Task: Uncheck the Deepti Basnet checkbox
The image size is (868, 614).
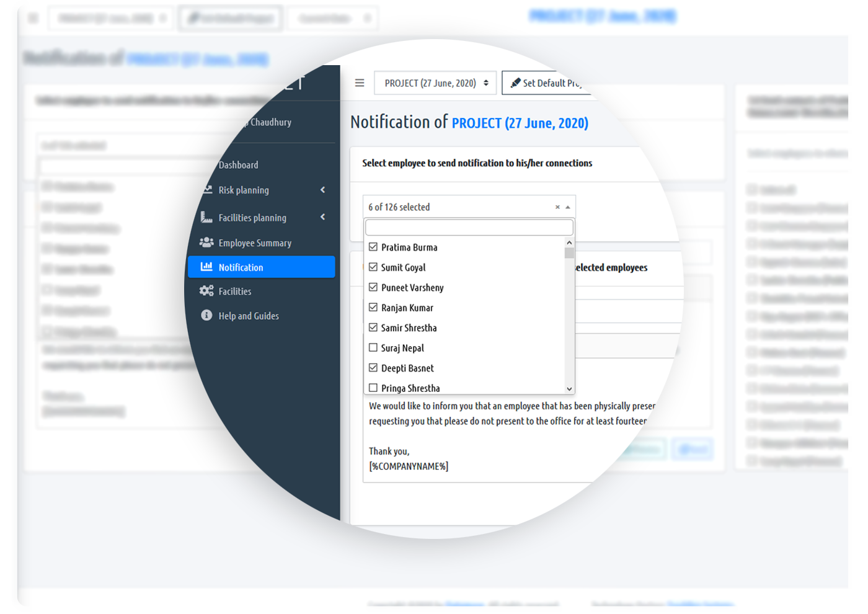Action: click(x=373, y=368)
